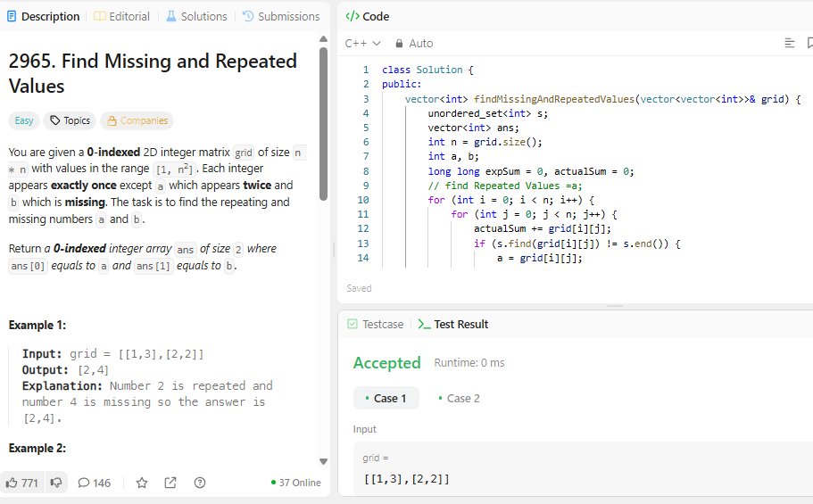Open the Test Result tab
Screen dimensions: 813x504
pyautogui.click(x=453, y=324)
